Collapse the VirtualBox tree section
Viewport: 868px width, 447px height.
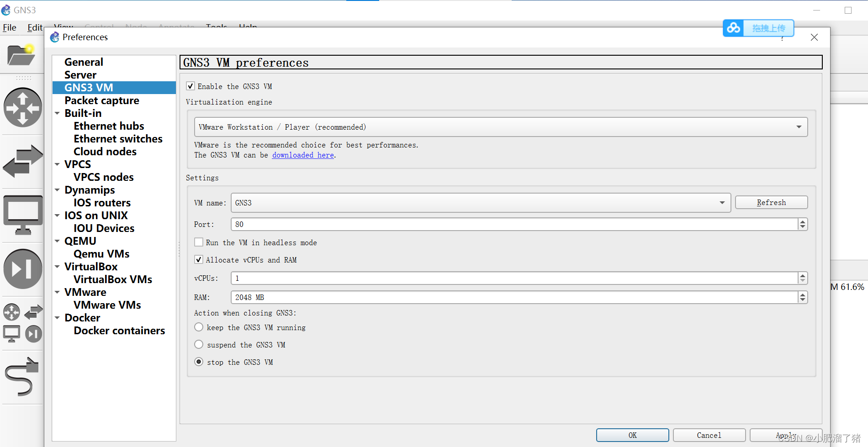click(x=57, y=267)
